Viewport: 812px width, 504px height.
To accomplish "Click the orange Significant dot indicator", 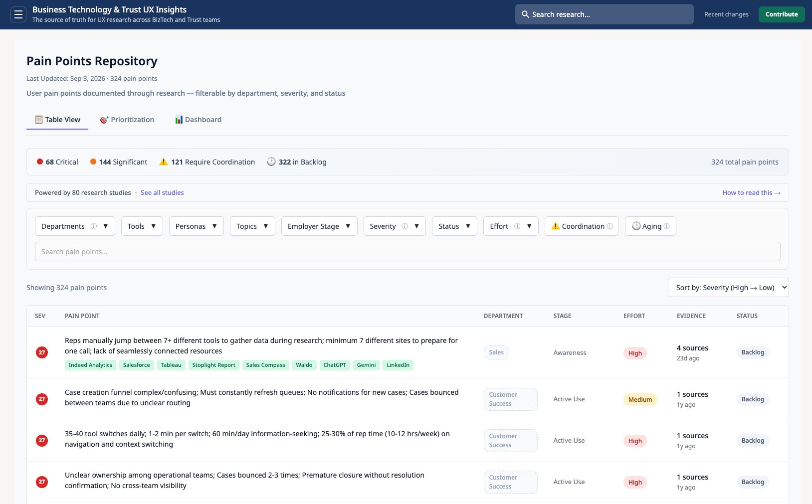I will [x=93, y=162].
